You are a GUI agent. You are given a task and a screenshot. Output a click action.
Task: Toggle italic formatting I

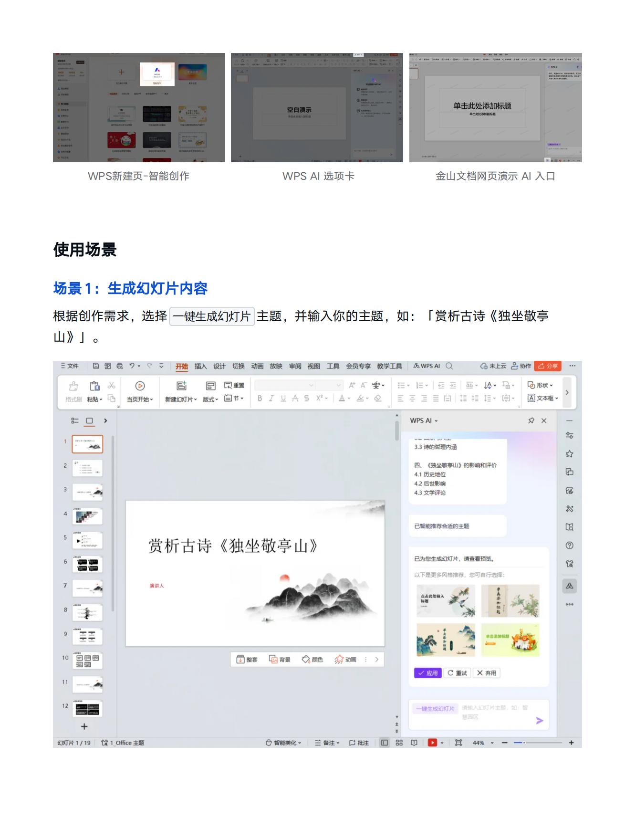pos(271,398)
